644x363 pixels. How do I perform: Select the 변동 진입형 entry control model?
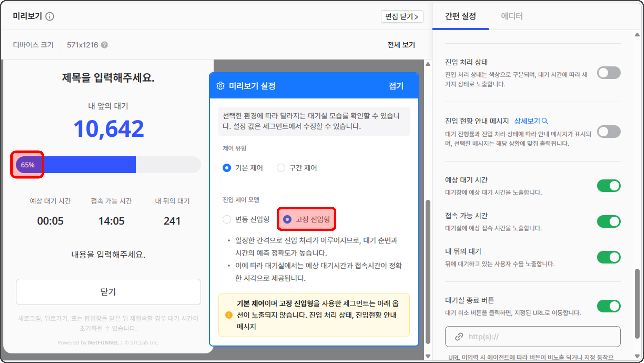(x=227, y=219)
